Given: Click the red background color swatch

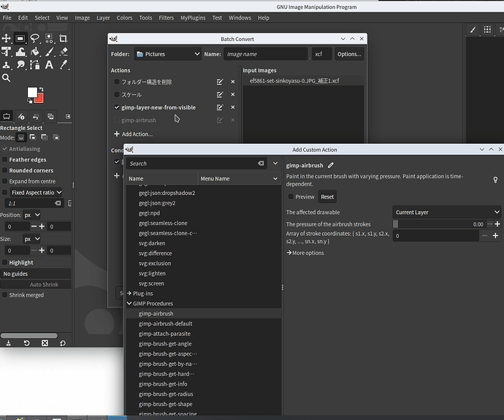Looking at the screenshot, I should (x=38, y=98).
